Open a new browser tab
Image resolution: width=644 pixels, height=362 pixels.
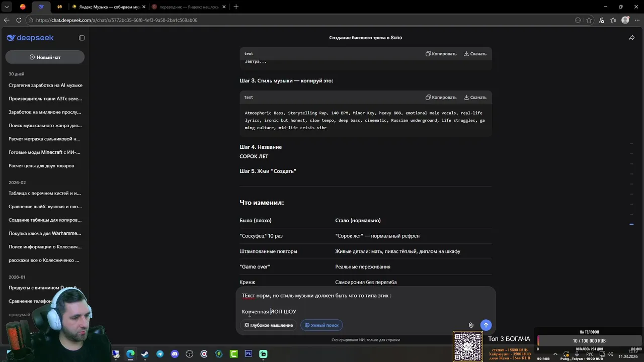coord(236,7)
